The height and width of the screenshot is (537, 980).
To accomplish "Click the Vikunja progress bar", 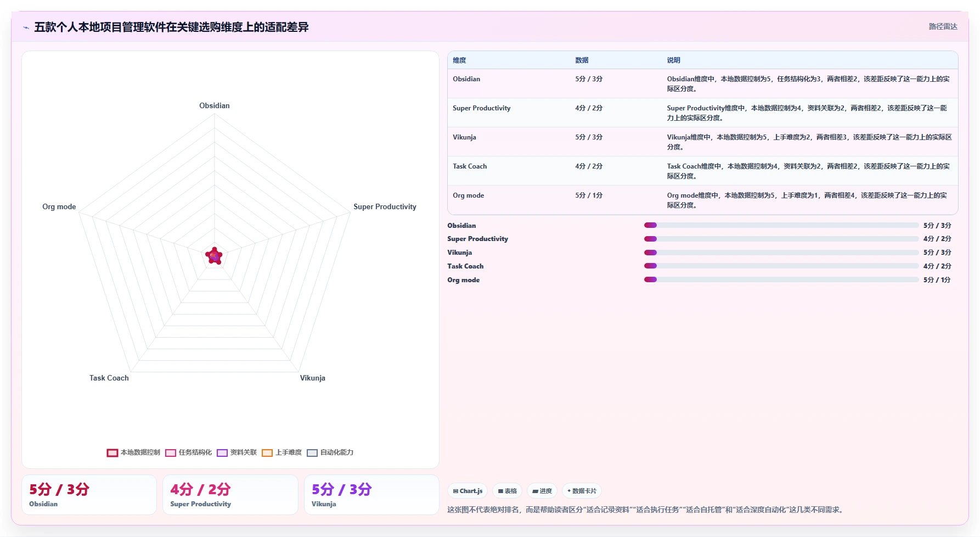I will pyautogui.click(x=781, y=253).
